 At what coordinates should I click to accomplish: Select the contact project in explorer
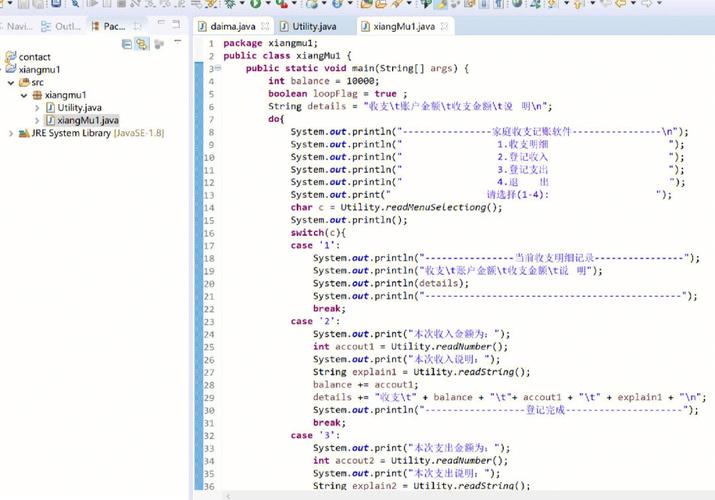[34, 57]
